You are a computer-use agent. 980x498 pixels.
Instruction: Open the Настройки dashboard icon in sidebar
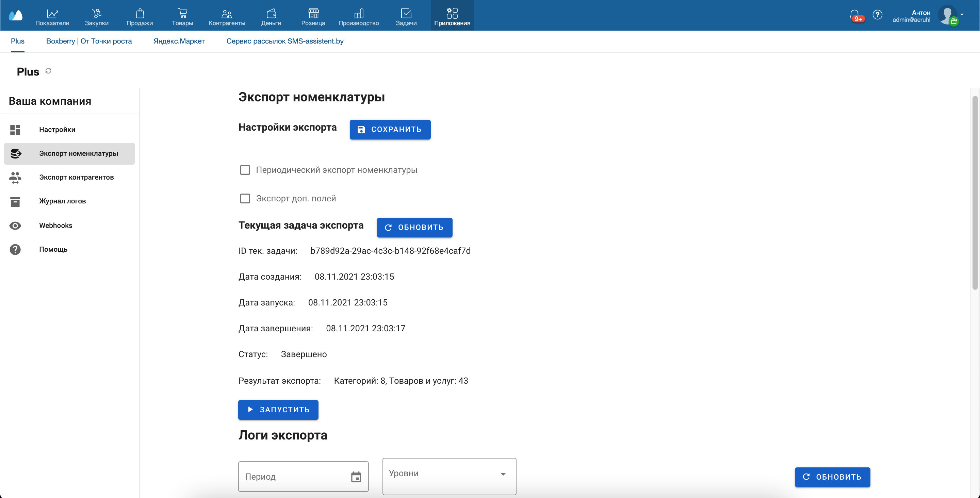tap(15, 130)
